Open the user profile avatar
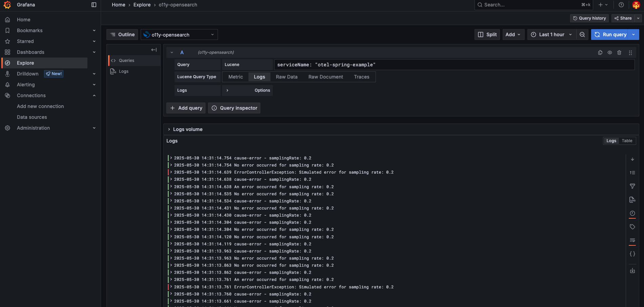Image resolution: width=644 pixels, height=307 pixels. tap(636, 5)
